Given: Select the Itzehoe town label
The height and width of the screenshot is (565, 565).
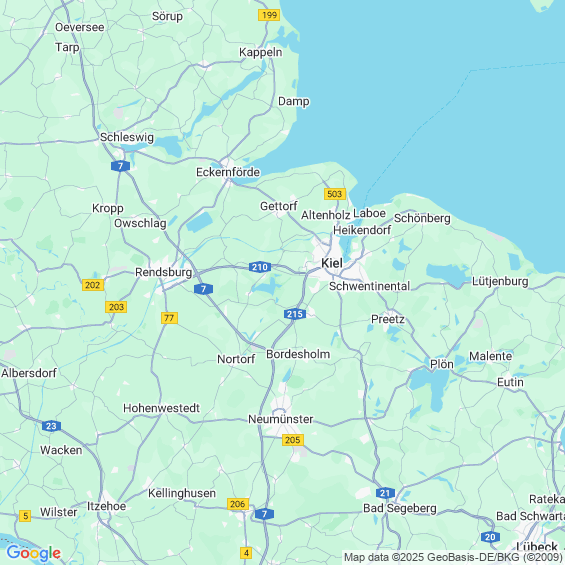Looking at the screenshot, I should (107, 506).
